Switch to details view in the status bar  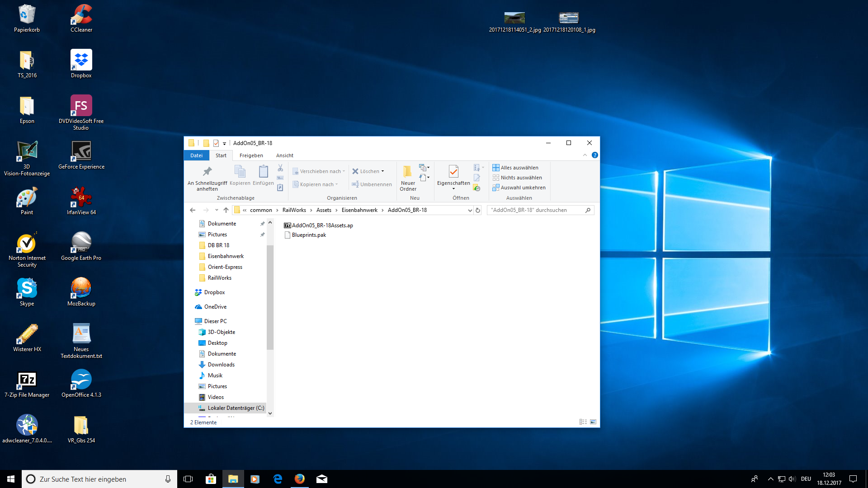[583, 422]
